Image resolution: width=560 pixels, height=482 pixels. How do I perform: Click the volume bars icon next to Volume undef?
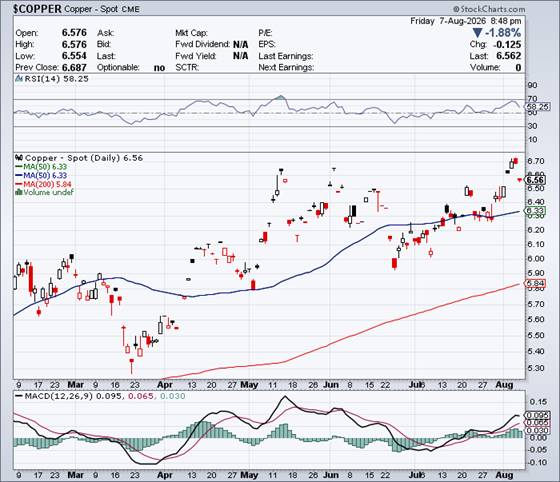point(19,192)
